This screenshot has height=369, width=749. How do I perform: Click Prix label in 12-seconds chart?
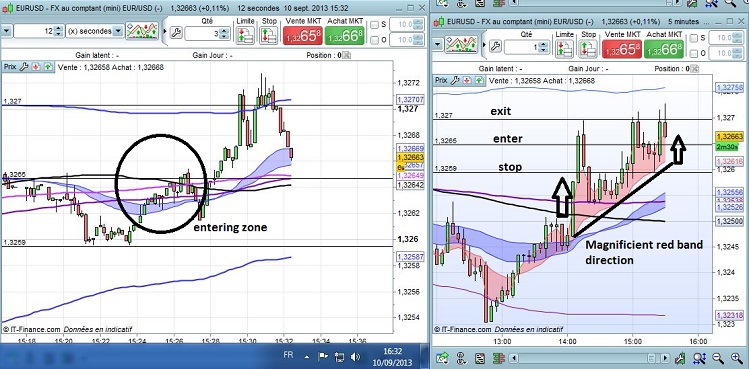pyautogui.click(x=10, y=67)
